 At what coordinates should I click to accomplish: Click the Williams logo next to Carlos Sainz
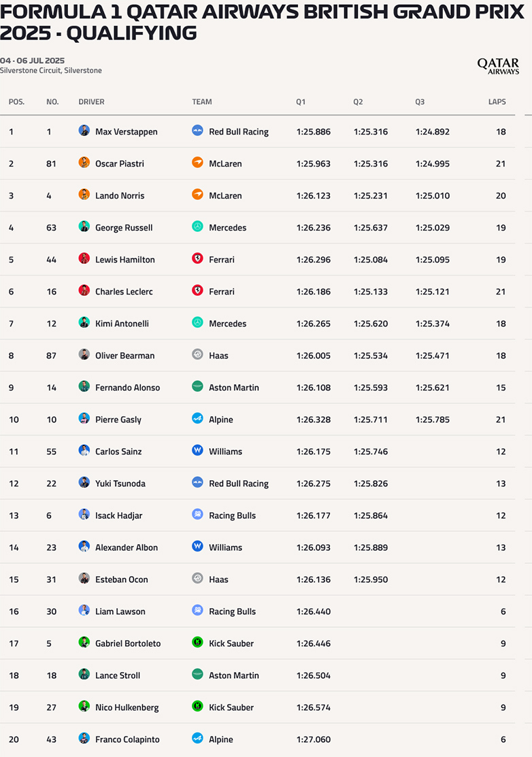click(x=197, y=450)
